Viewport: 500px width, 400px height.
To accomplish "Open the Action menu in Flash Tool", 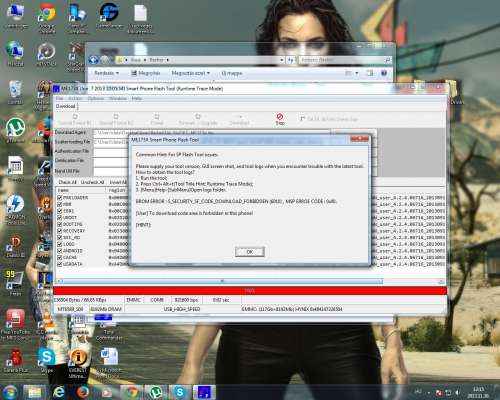I will 75,98.
